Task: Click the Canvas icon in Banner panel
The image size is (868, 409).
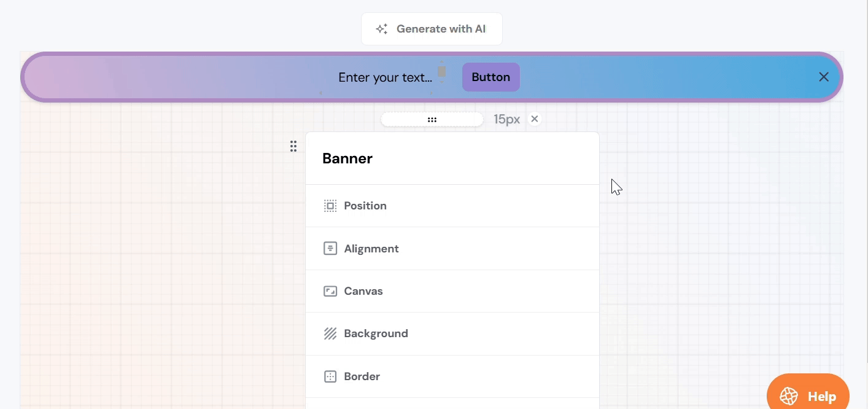Action: (330, 291)
